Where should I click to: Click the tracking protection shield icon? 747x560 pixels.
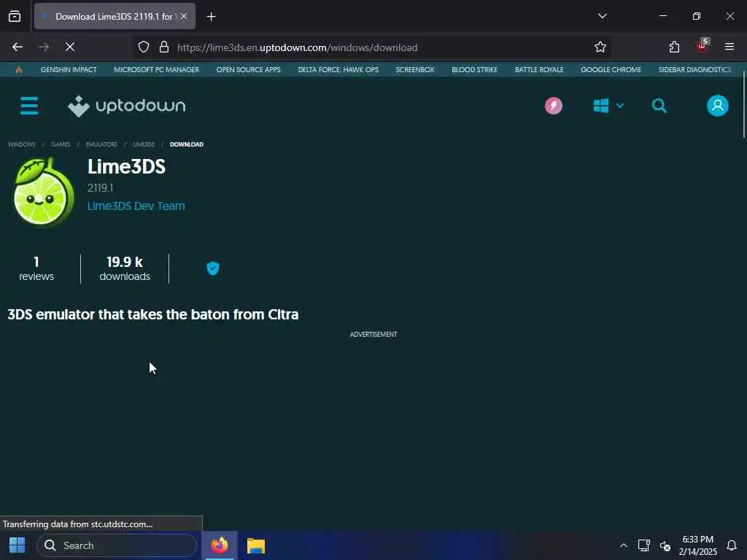[144, 47]
